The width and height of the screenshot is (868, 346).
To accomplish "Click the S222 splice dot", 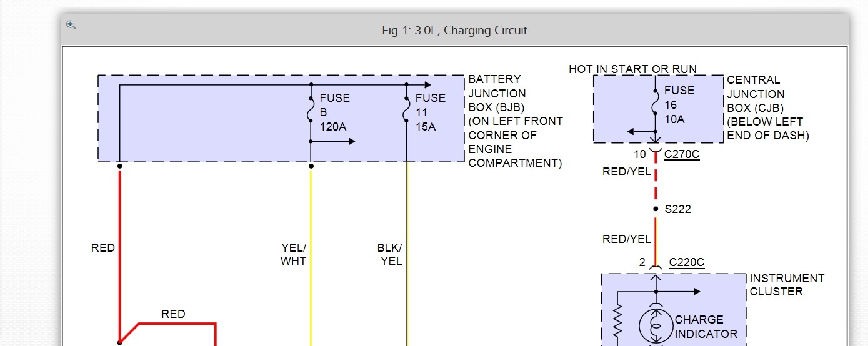I will click(656, 209).
